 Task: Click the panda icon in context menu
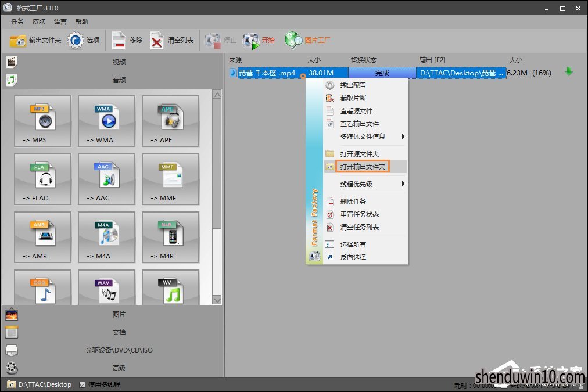tap(314, 256)
